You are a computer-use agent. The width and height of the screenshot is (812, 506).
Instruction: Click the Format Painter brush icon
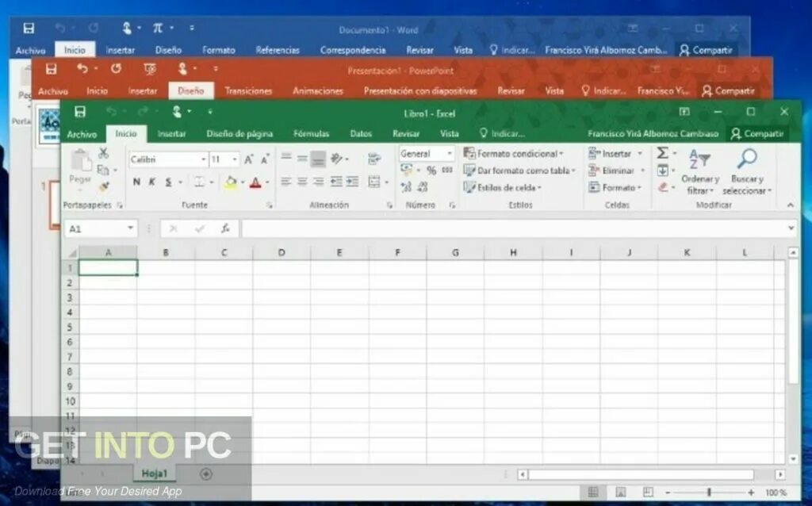coord(104,186)
